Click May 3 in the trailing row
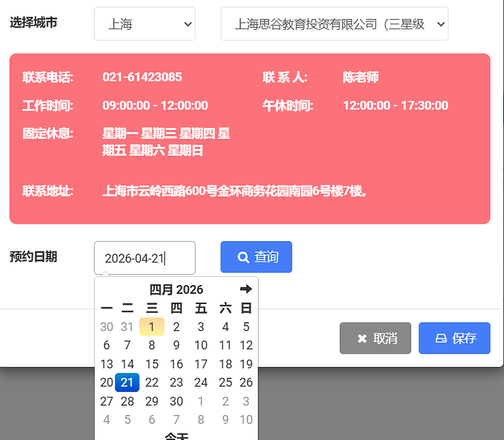 tap(246, 401)
